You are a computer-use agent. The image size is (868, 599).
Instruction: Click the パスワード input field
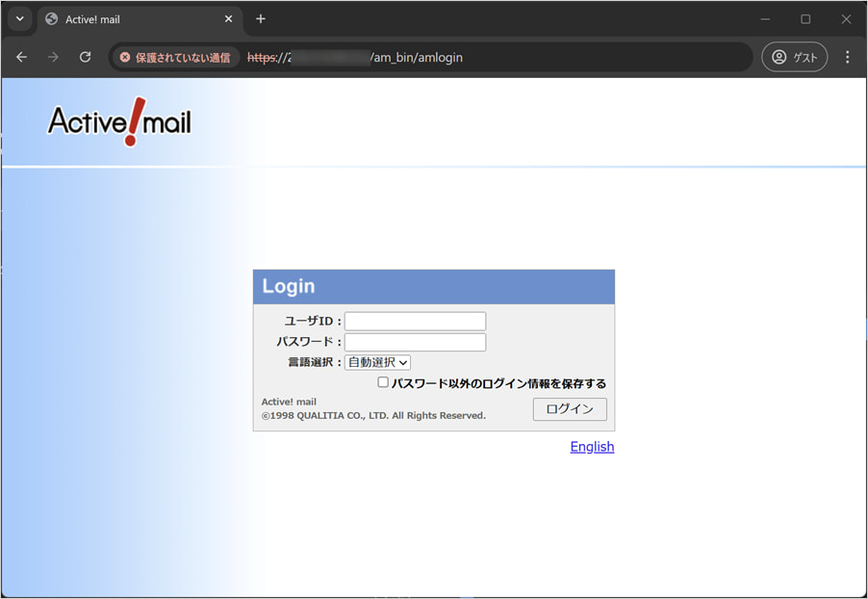coord(415,341)
